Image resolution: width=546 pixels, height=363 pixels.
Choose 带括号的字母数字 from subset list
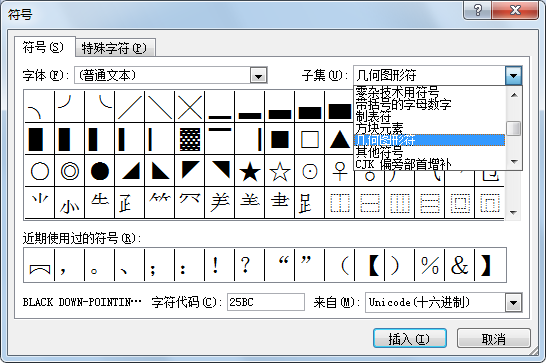[x=429, y=104]
